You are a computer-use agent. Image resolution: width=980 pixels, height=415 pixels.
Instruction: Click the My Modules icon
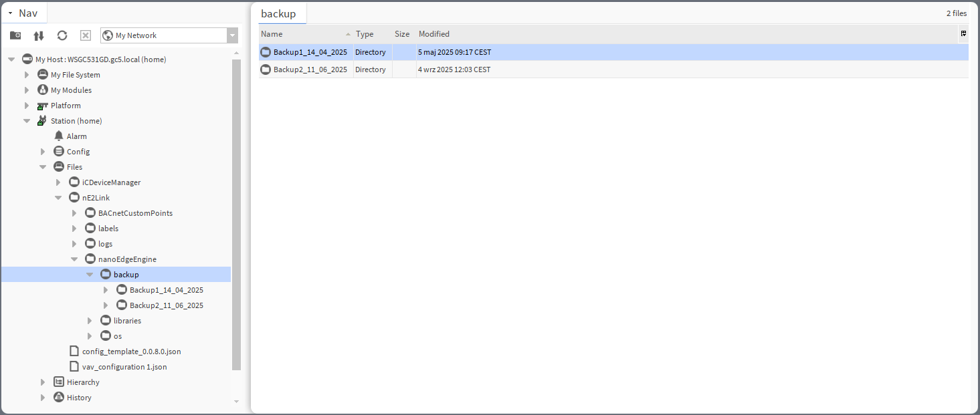(43, 90)
